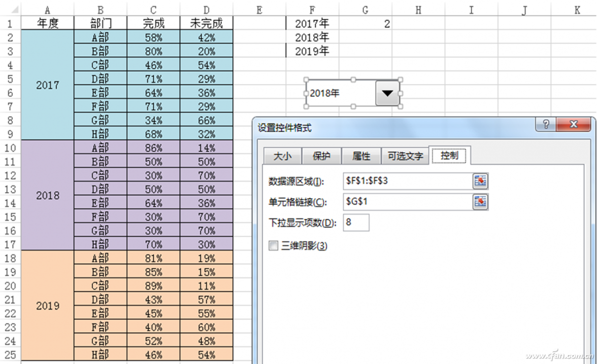The width and height of the screenshot is (597, 364).
Task: Click the 14% cell in row 10
Action: coord(206,148)
